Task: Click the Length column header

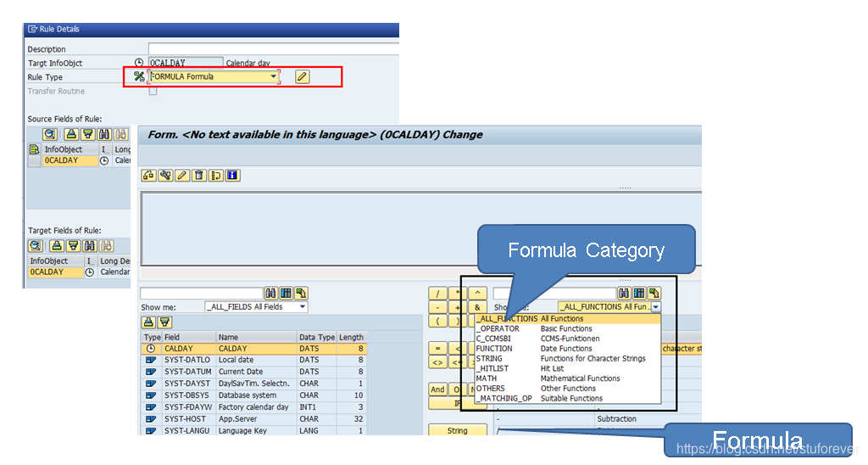Action: [x=352, y=337]
